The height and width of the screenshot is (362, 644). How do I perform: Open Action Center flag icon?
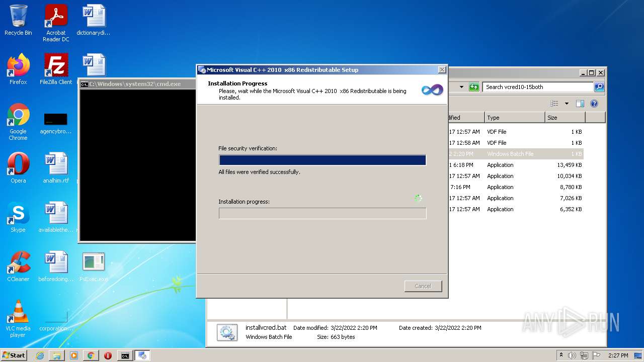pos(596,355)
